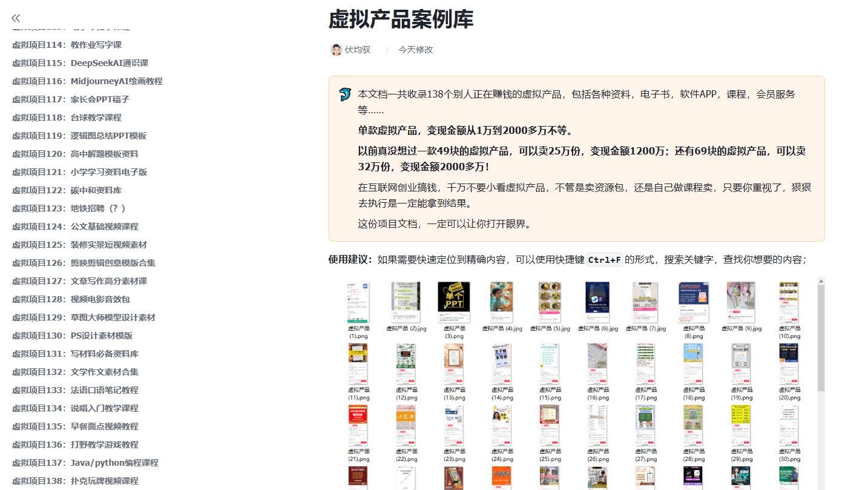
Task: Go to 虚拟项目128：视频电影音效包
Action: (x=71, y=299)
